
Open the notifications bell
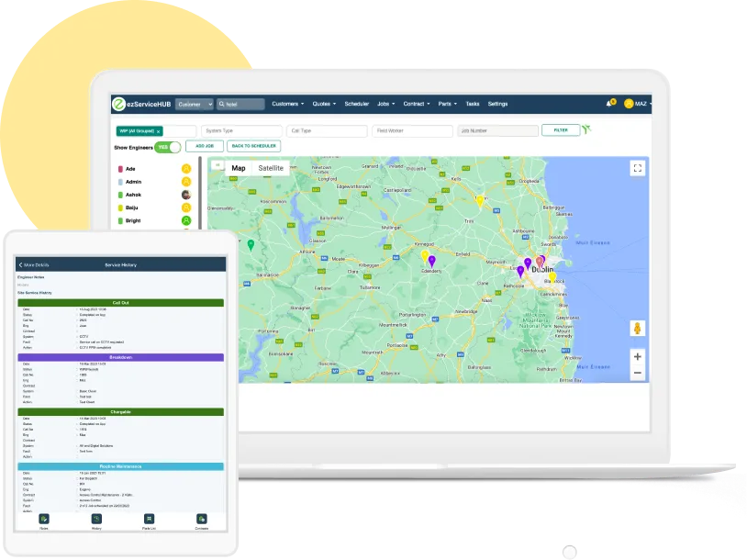pyautogui.click(x=609, y=103)
